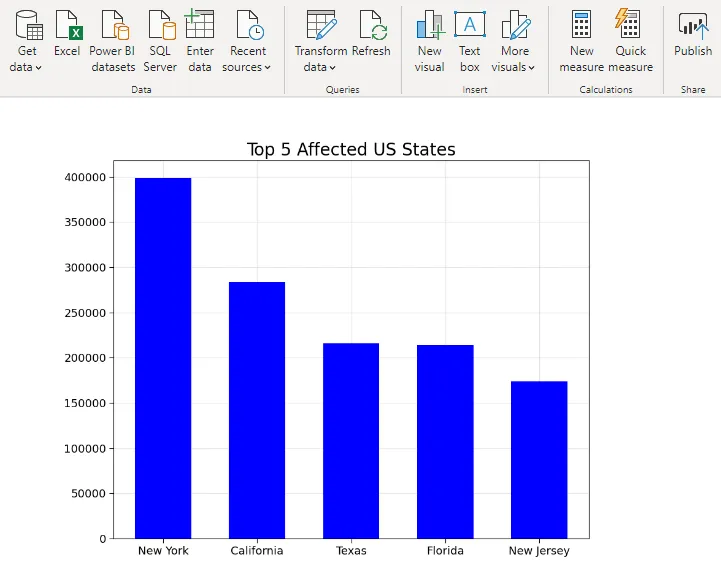This screenshot has height=568, width=721.
Task: Refresh the queries
Action: [371, 25]
